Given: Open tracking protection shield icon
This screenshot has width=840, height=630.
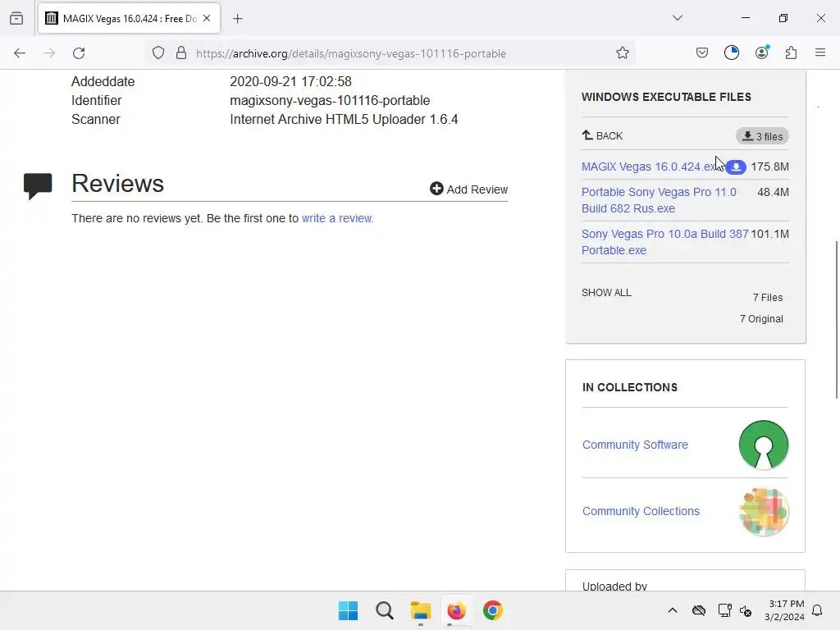Looking at the screenshot, I should [x=158, y=53].
